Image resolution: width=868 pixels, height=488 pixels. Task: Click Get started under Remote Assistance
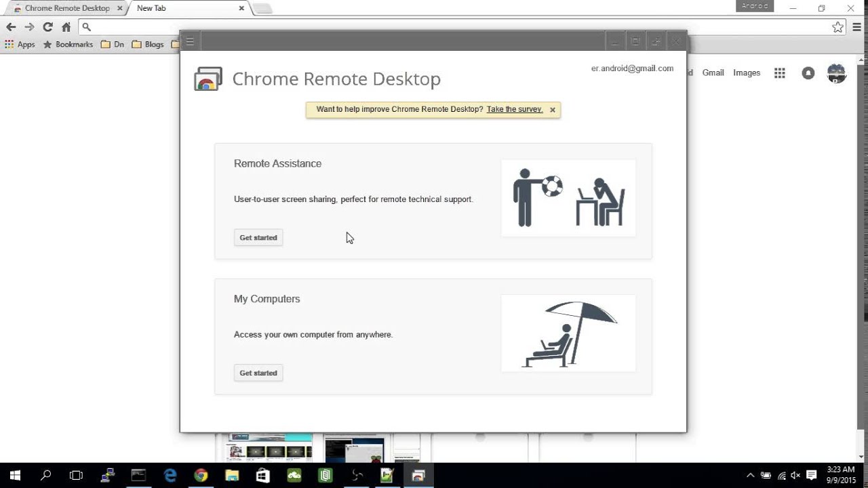coord(258,237)
